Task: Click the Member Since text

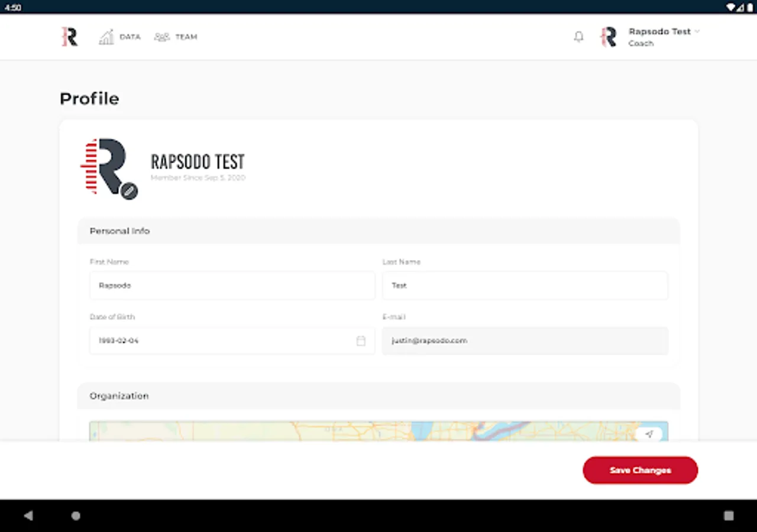Action: point(198,178)
